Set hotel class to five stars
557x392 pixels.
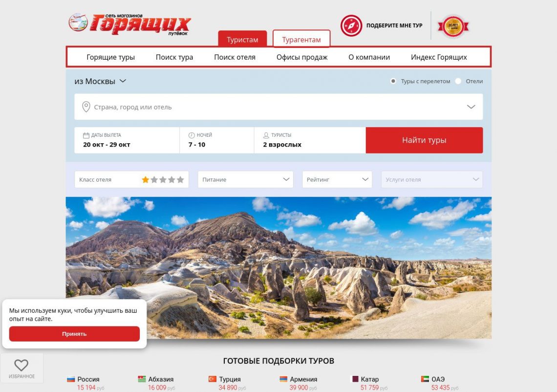tap(180, 179)
